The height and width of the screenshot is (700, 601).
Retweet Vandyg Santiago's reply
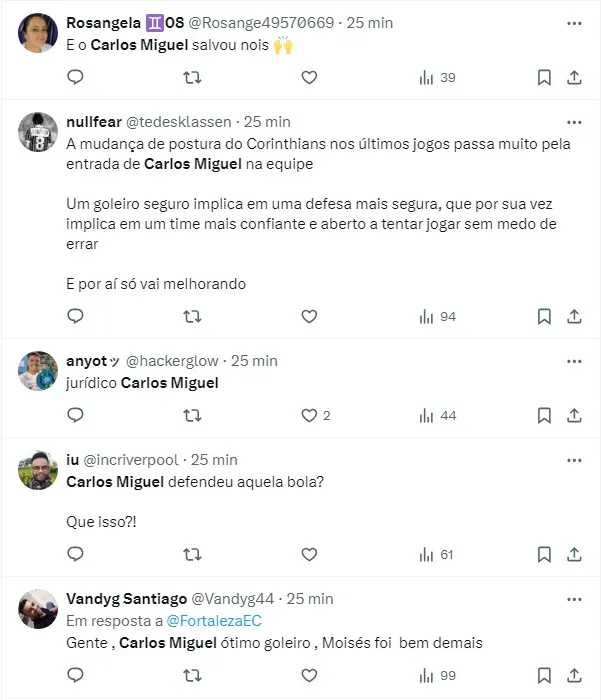pyautogui.click(x=192, y=675)
